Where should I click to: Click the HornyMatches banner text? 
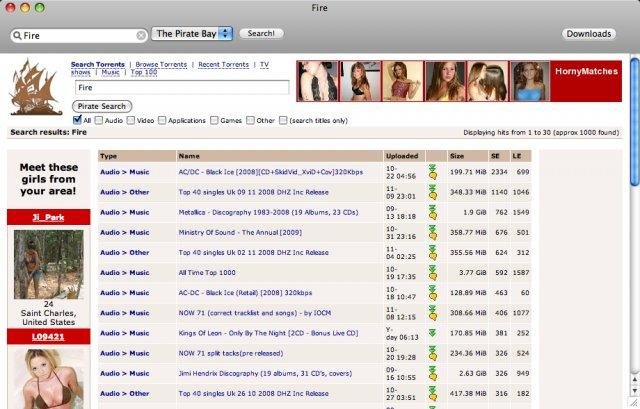click(586, 71)
